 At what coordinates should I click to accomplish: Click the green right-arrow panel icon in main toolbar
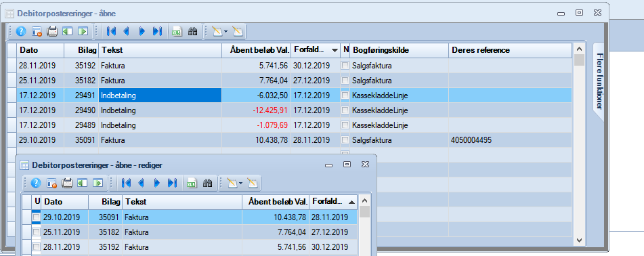83,31
